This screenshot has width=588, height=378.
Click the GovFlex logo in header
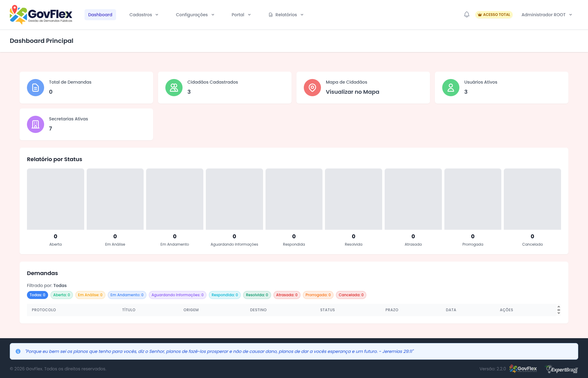tap(41, 14)
